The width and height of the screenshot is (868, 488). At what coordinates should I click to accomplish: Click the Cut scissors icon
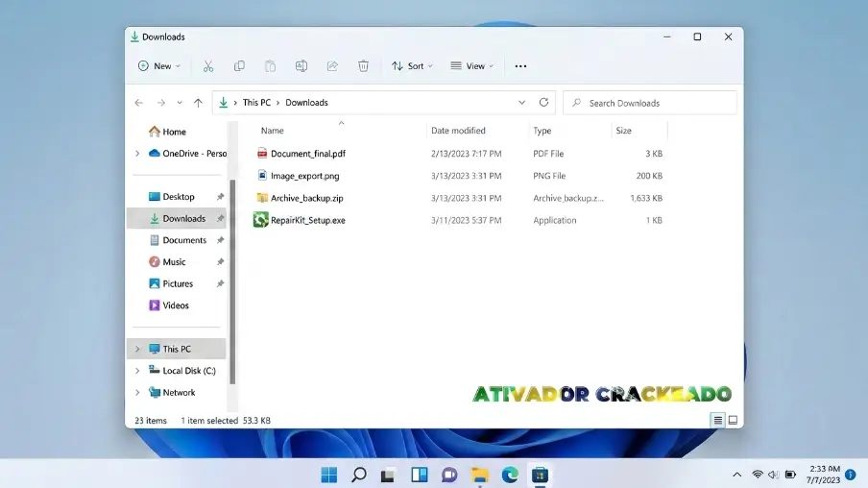[x=208, y=66]
